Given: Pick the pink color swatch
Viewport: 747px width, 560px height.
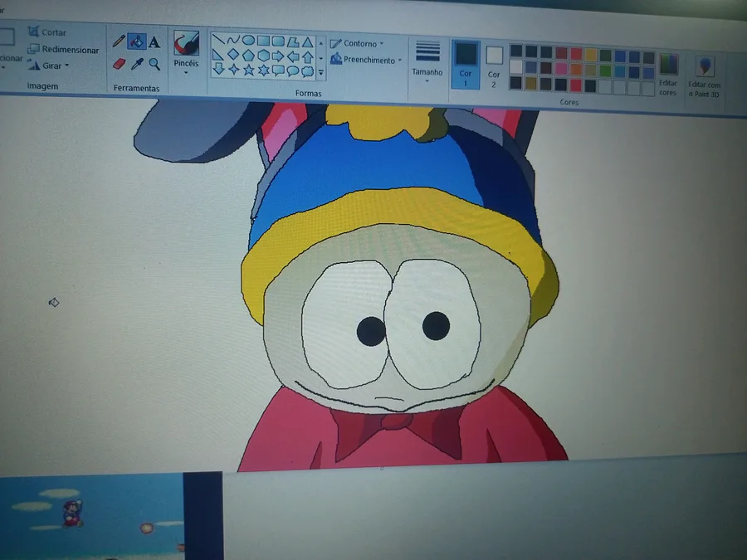Looking at the screenshot, I should [561, 68].
